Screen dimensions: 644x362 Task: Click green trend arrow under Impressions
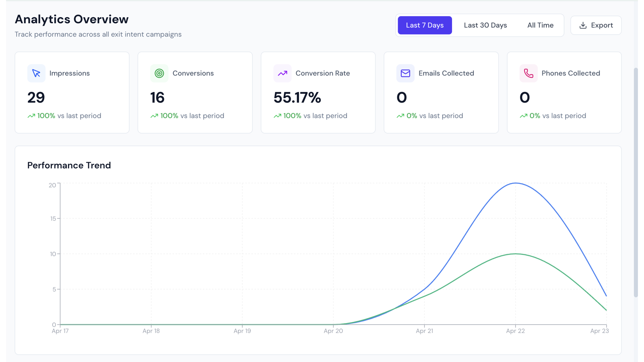31,116
